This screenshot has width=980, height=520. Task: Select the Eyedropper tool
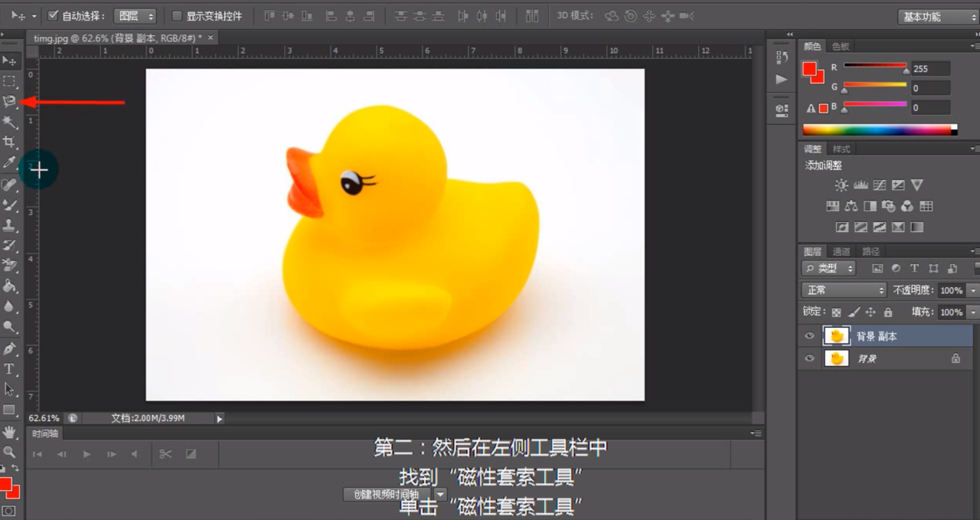[9, 162]
